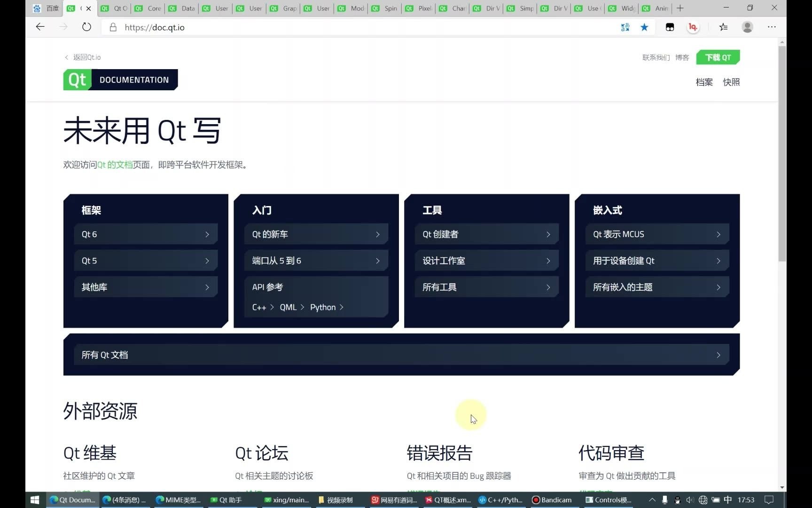Open the browser profile avatar

coord(747,27)
